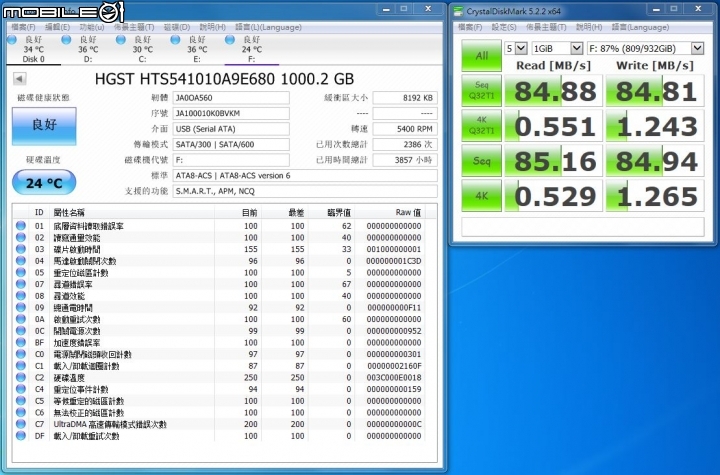Click the CrystalDiskMark title bar icon

pyautogui.click(x=459, y=11)
